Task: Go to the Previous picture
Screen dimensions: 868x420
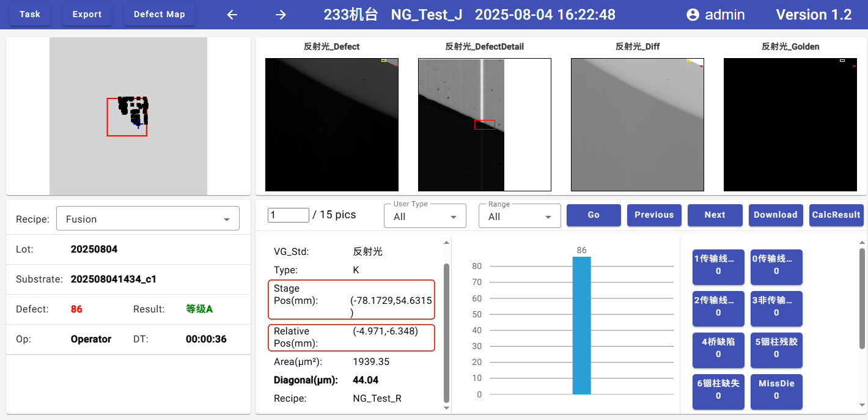Action: [654, 215]
